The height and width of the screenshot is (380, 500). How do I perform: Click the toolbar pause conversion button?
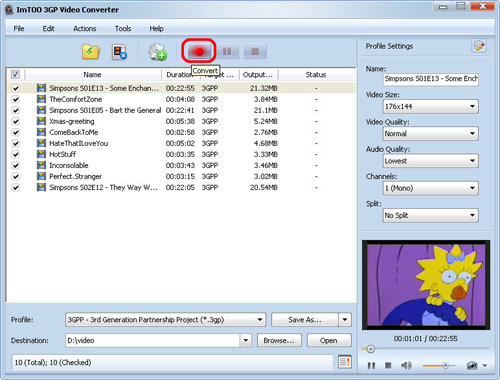227,51
